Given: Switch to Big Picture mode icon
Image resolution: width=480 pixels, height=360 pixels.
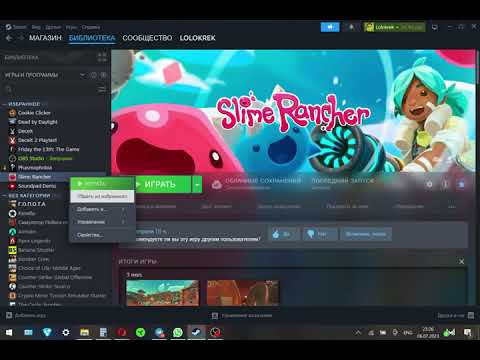Looking at the screenshot, I should [435, 27].
